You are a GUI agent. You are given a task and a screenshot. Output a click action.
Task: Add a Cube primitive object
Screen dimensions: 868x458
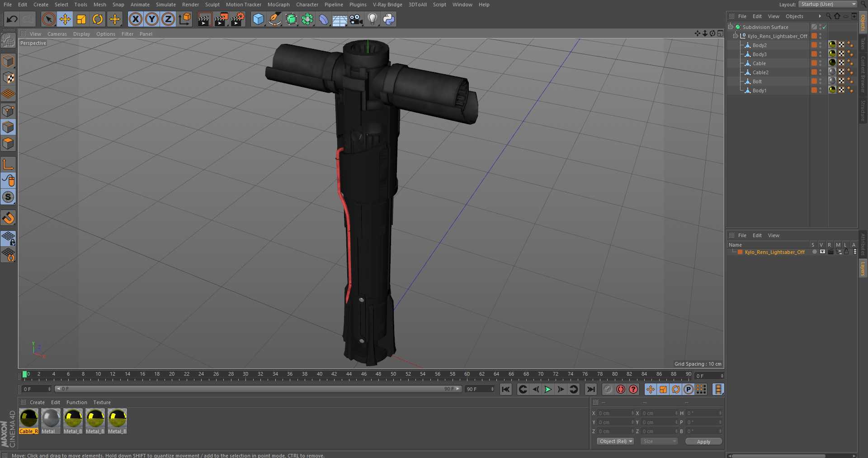click(x=258, y=19)
